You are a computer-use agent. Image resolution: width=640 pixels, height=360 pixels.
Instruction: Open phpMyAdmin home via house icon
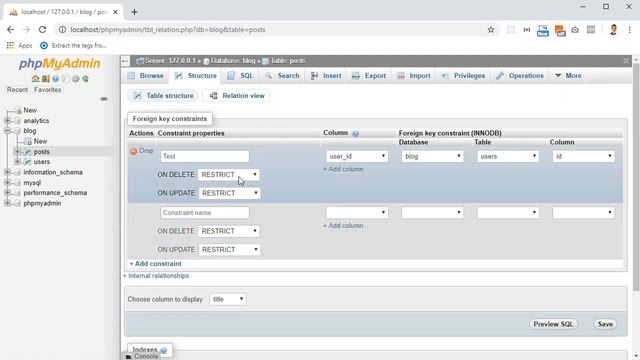point(36,79)
